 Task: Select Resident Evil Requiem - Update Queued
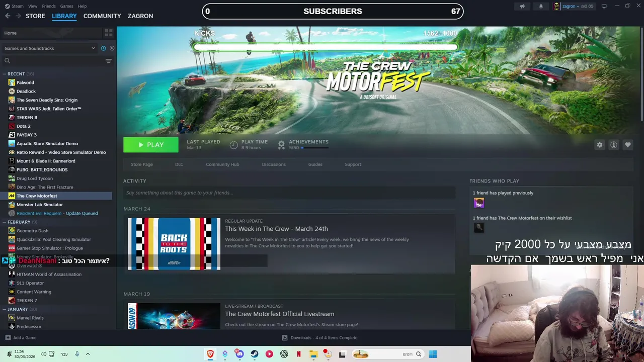pos(57,213)
